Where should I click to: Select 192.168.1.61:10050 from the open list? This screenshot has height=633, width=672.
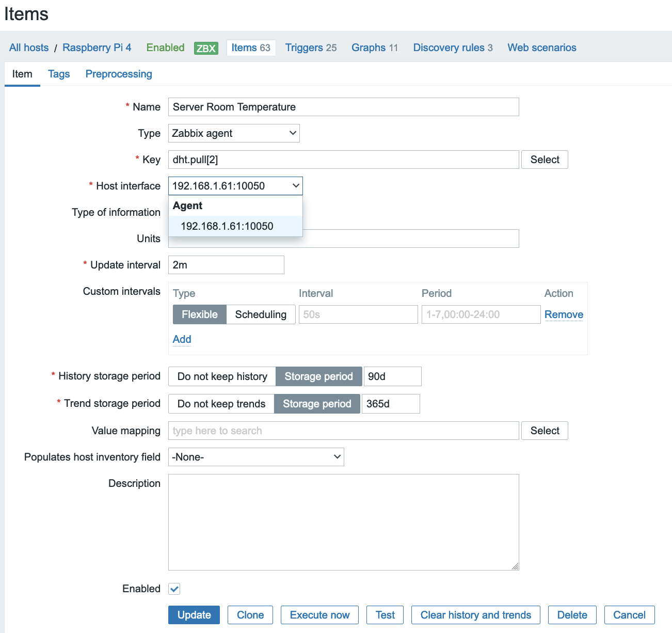(227, 226)
